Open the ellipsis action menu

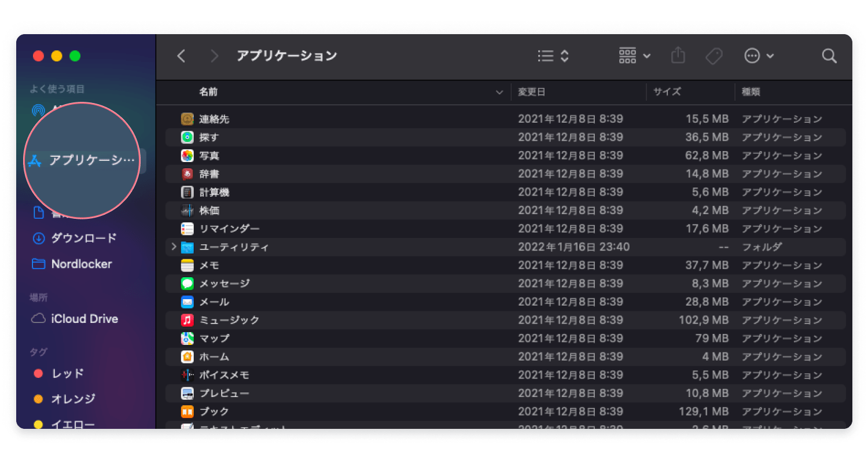point(759,56)
